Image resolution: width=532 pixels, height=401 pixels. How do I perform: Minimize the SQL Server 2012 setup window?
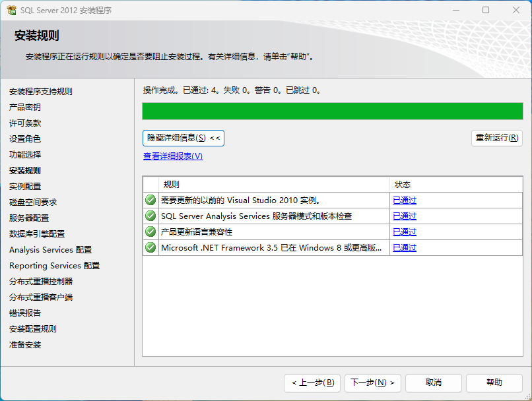[456, 10]
